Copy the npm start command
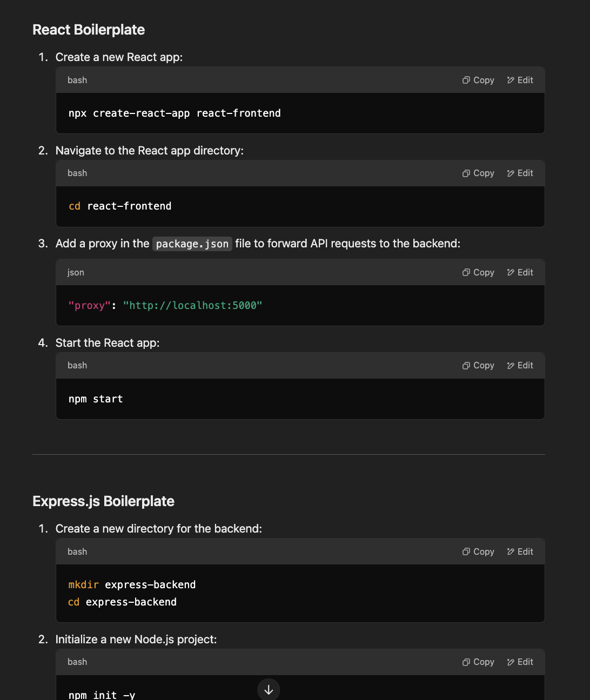Screen dimensions: 590x700 [x=478, y=365]
